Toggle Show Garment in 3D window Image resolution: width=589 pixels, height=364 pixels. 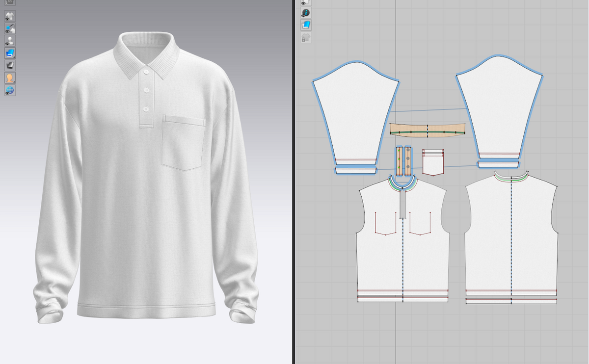(10, 16)
